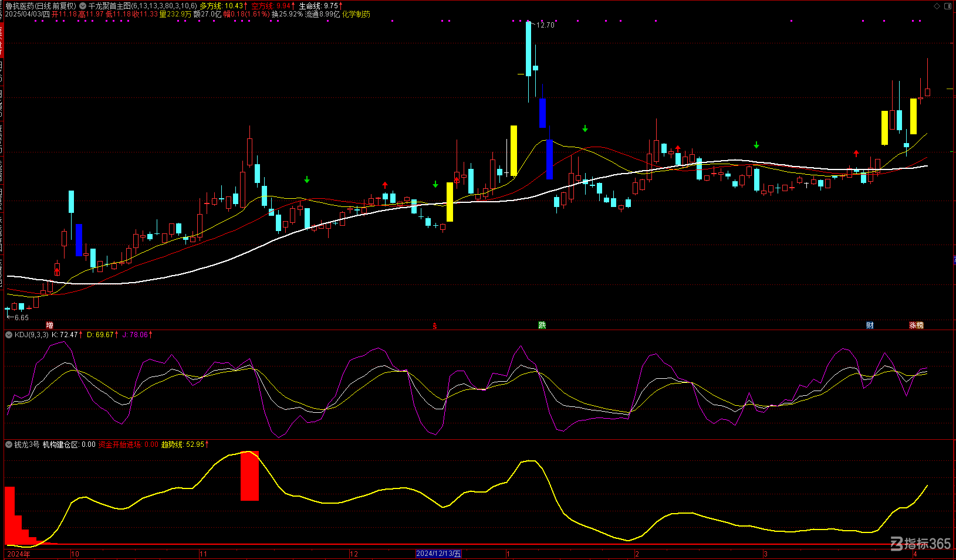
Task: Click the date 2025/04/03/四
Action: (x=28, y=14)
